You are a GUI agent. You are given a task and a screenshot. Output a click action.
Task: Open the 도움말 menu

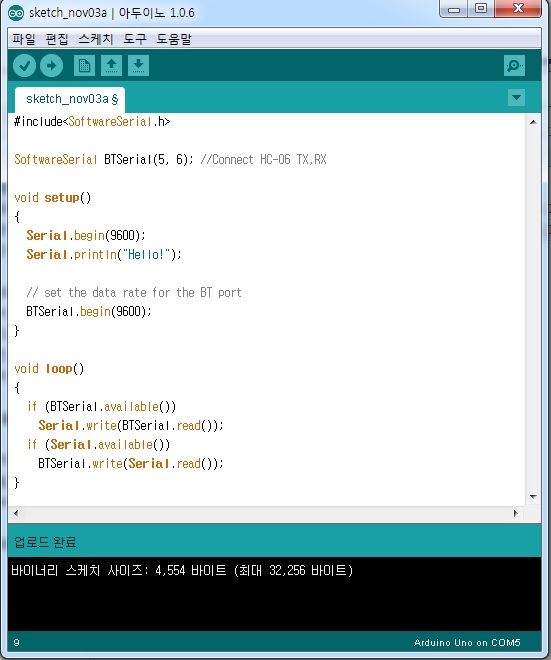pyautogui.click(x=173, y=39)
